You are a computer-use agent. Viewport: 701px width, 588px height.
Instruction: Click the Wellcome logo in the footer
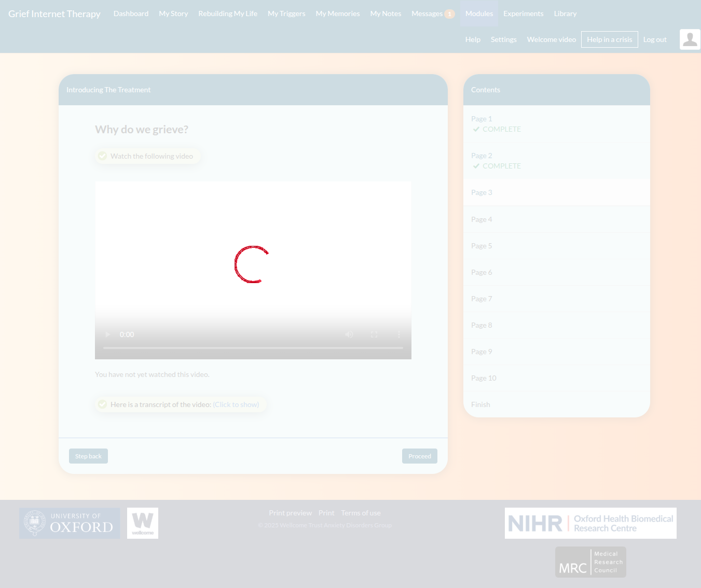click(143, 523)
